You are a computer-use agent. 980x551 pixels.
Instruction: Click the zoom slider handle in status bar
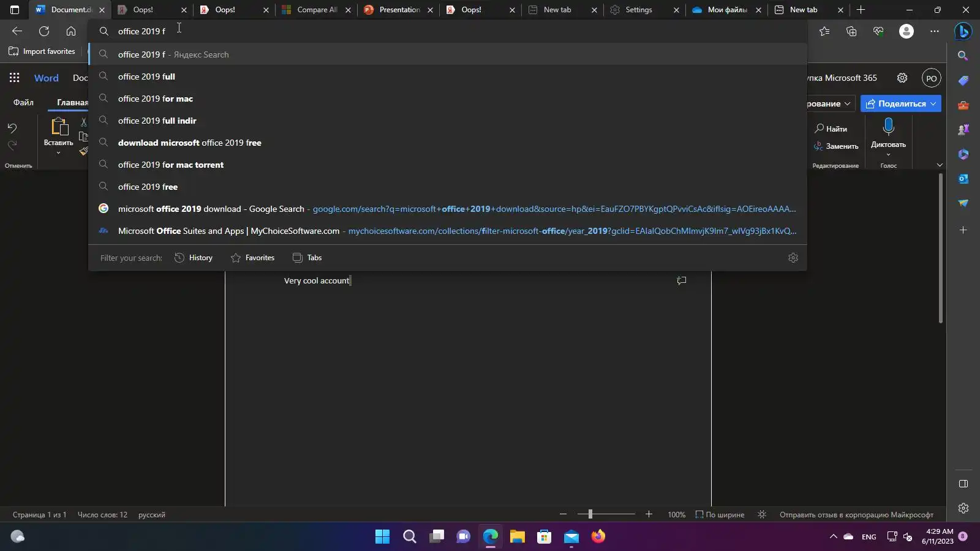(590, 514)
